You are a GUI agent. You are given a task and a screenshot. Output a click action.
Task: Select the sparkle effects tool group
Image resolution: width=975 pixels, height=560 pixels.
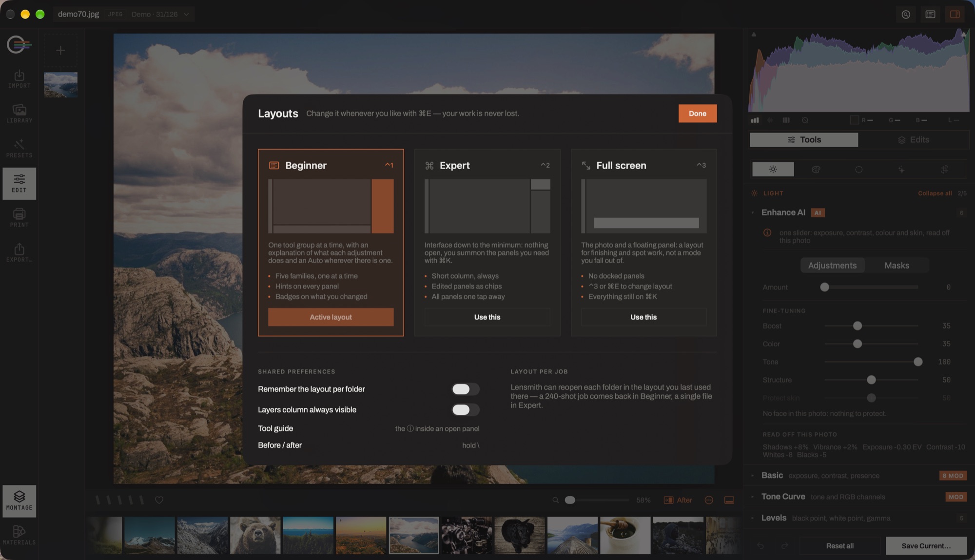coord(901,169)
